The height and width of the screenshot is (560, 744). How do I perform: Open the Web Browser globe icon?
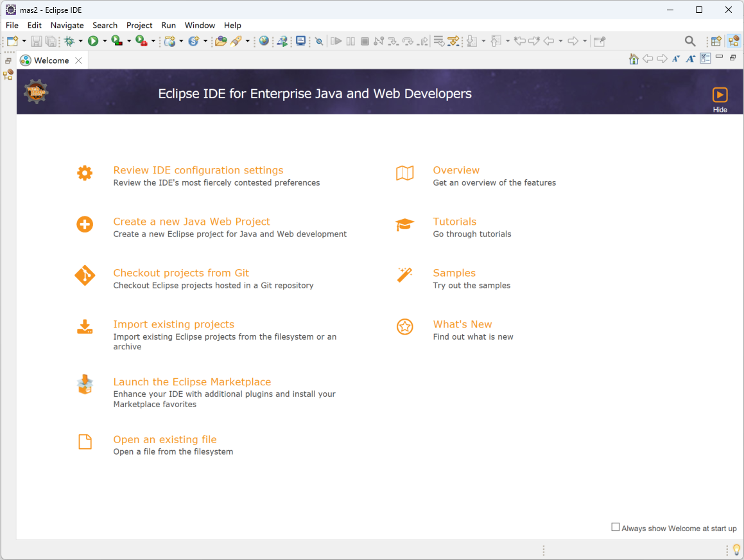point(264,41)
